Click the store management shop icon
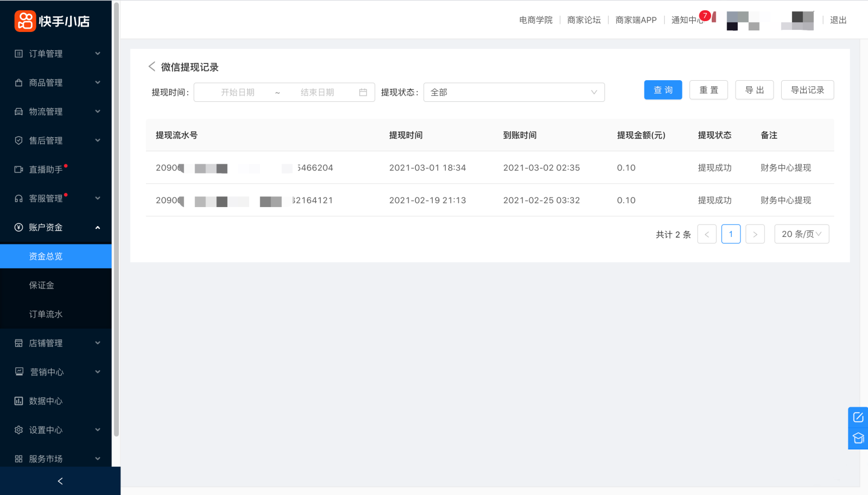868x495 pixels. pos(18,343)
